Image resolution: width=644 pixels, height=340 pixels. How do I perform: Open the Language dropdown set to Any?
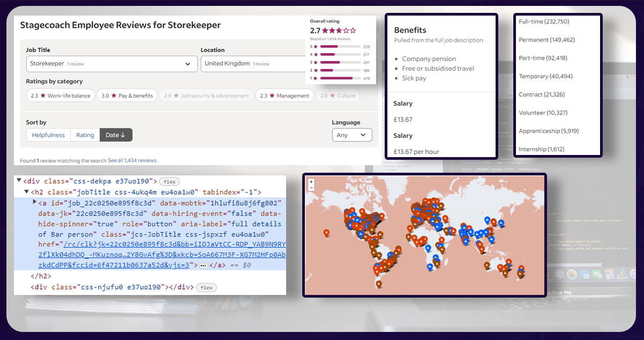[352, 135]
